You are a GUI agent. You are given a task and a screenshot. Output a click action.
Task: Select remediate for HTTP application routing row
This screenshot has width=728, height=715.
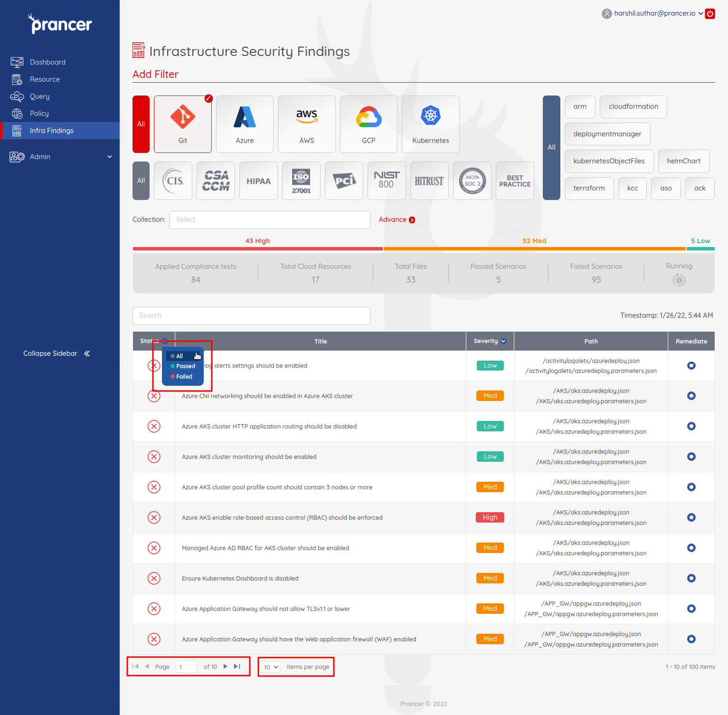[x=691, y=426]
